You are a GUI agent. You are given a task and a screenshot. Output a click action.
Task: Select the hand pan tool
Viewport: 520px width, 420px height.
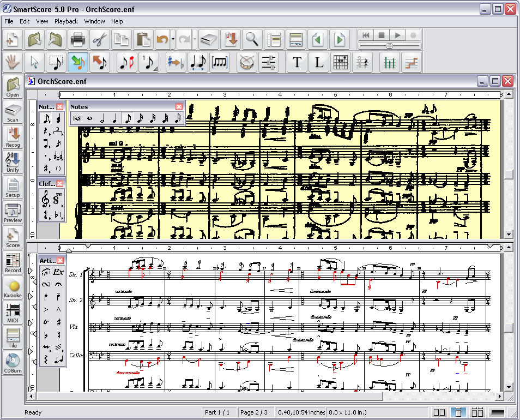[x=13, y=62]
